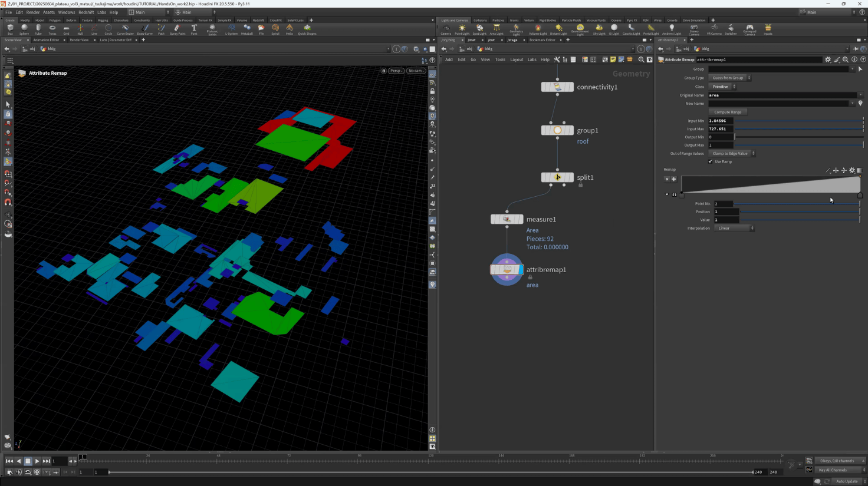Open the Windows menu
Viewport: 868px width, 486px height.
coord(66,12)
